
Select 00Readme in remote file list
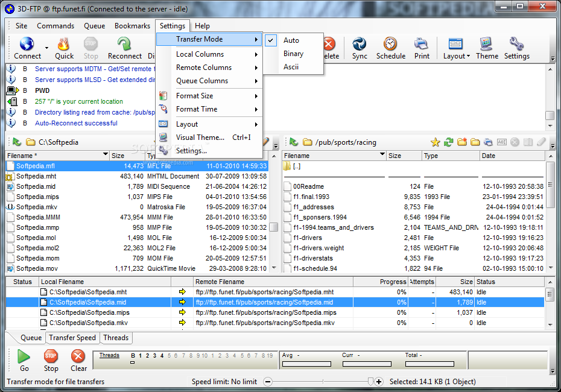[414, 187]
